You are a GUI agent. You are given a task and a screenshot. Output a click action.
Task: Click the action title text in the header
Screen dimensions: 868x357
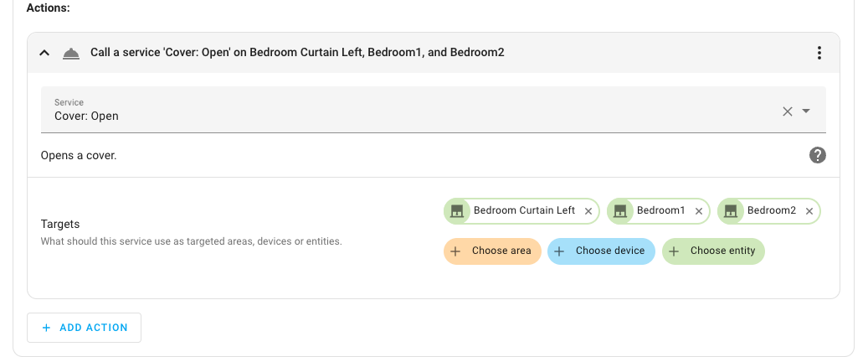pyautogui.click(x=297, y=53)
